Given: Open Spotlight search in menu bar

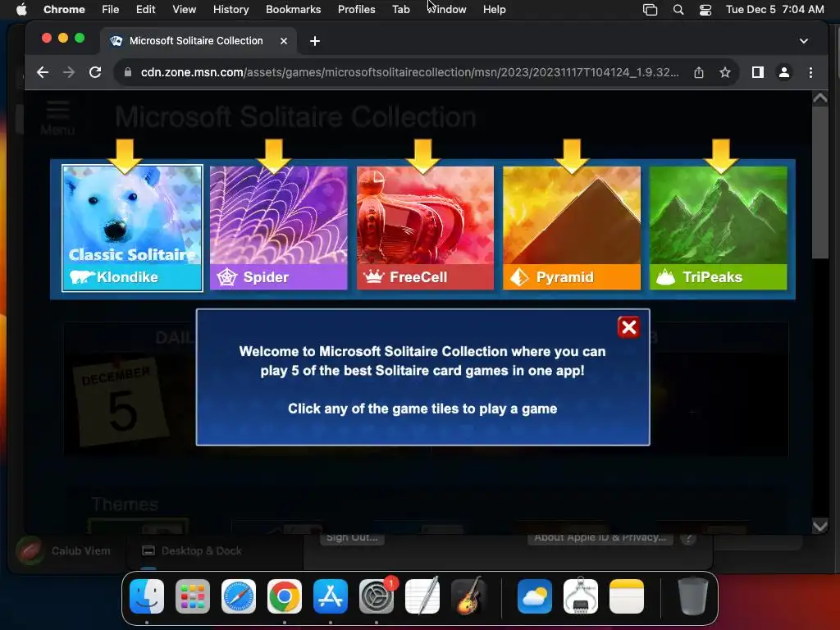Looking at the screenshot, I should click(678, 10).
